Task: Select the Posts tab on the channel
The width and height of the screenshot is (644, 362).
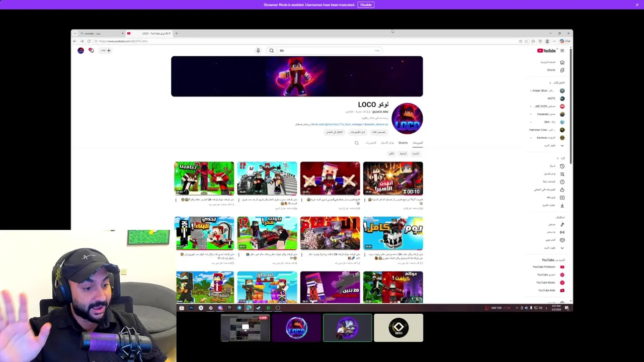Action: (371, 143)
